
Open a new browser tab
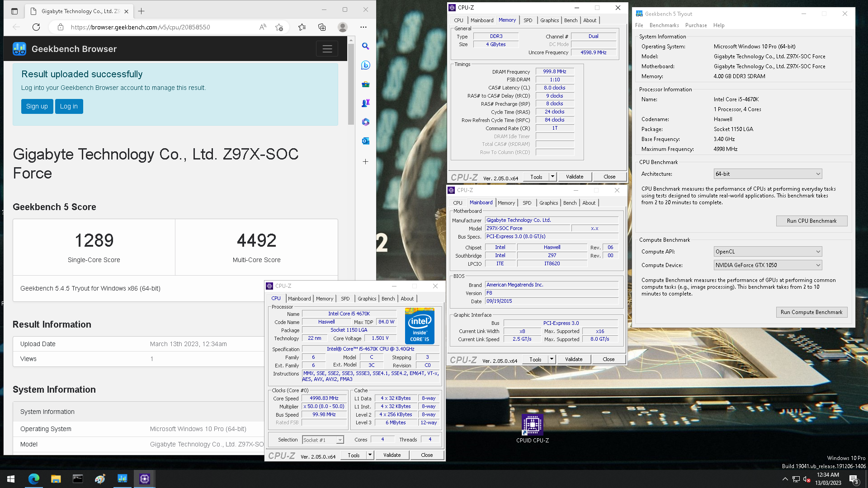coord(142,11)
